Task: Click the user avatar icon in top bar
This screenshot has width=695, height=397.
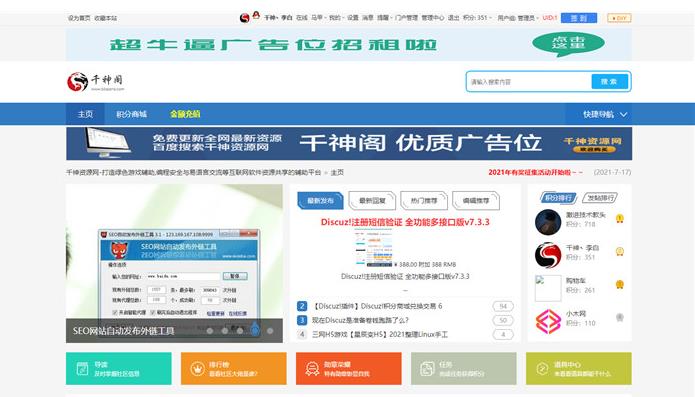Action: pos(244,18)
